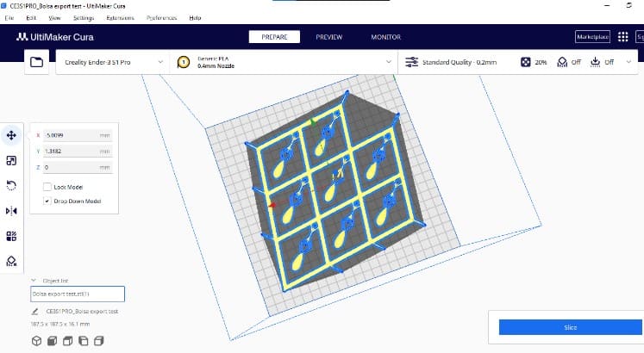
Task: Toggle the Lock Model checkbox
Action: [47, 187]
